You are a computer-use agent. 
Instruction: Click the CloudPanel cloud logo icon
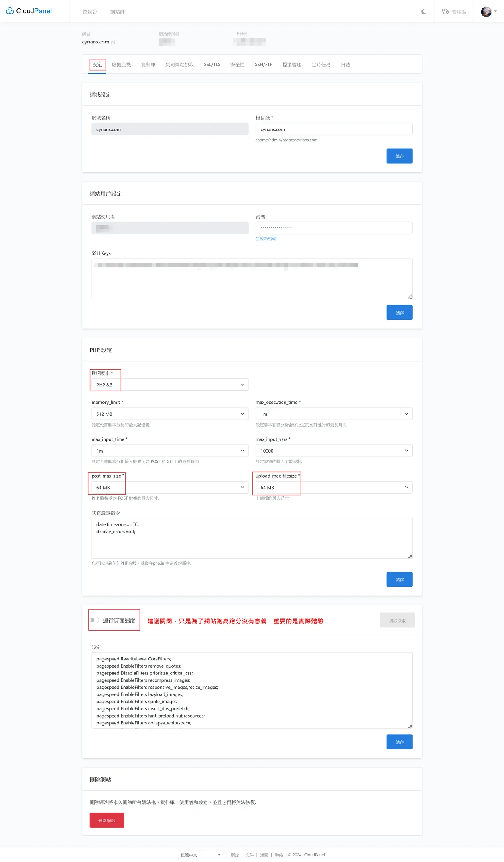[x=10, y=11]
